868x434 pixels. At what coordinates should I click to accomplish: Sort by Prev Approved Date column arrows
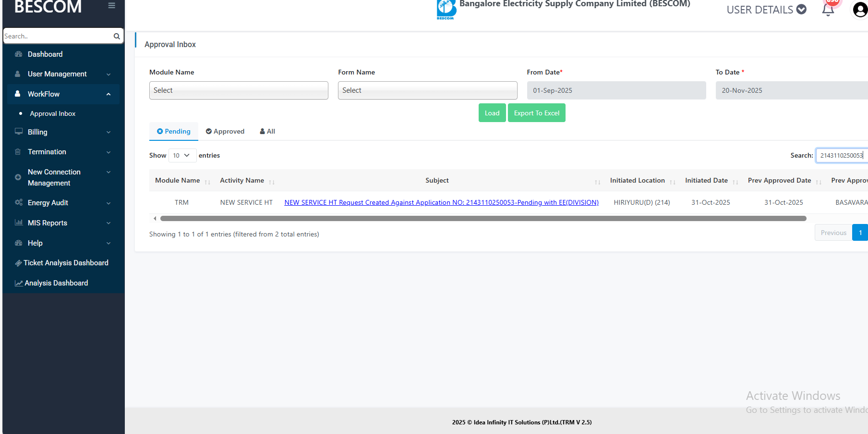coord(819,182)
